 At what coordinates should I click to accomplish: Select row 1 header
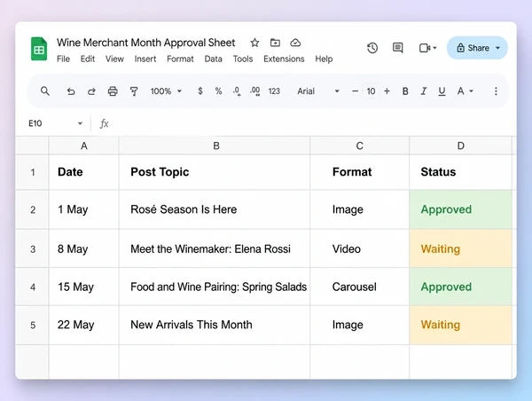33,172
